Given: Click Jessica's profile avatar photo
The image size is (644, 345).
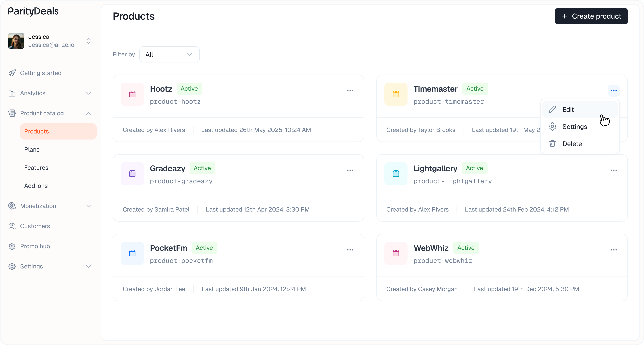Looking at the screenshot, I should pyautogui.click(x=16, y=41).
